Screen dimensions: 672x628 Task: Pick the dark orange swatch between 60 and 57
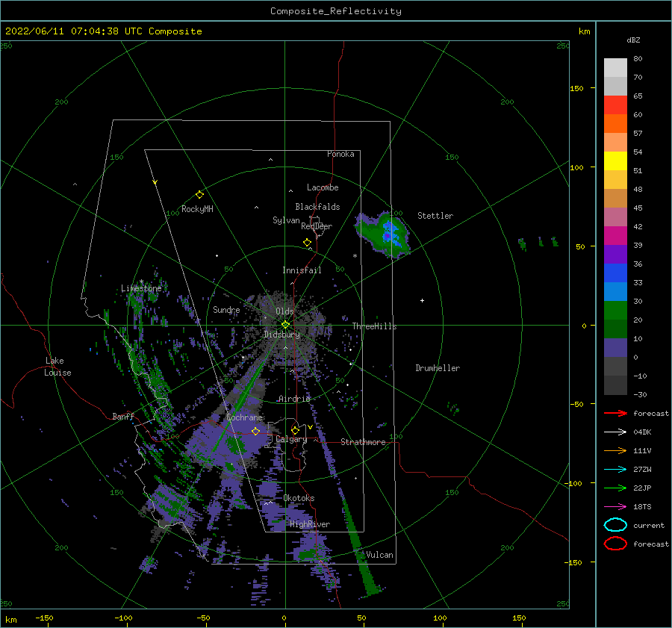point(615,124)
